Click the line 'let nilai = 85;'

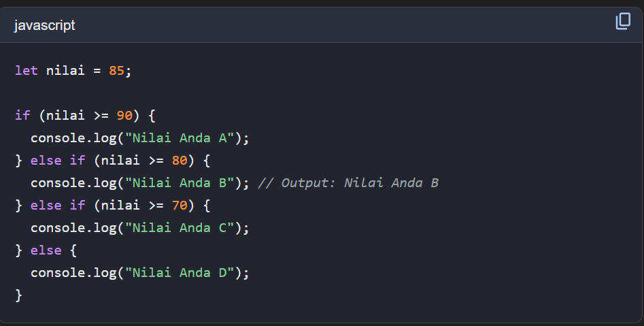pyautogui.click(x=73, y=71)
